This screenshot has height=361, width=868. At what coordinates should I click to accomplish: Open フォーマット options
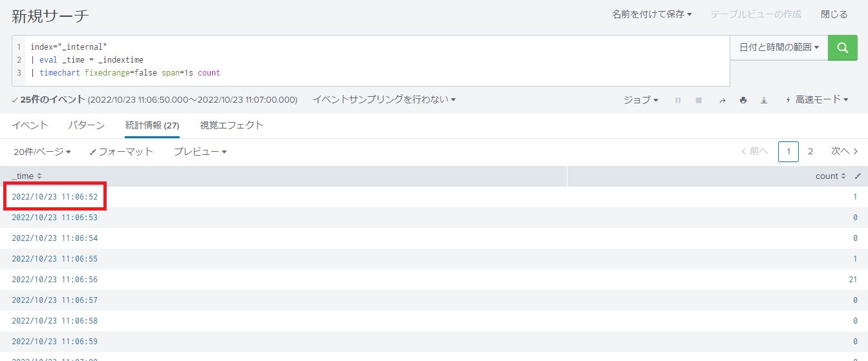pos(122,152)
